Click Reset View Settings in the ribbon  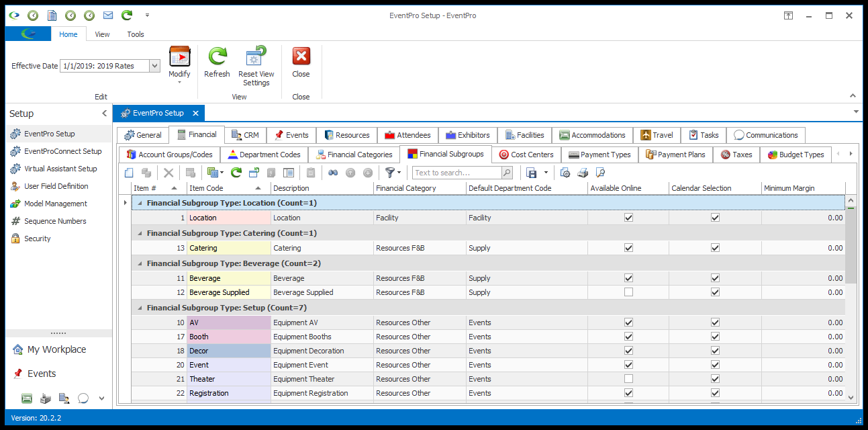pyautogui.click(x=256, y=67)
